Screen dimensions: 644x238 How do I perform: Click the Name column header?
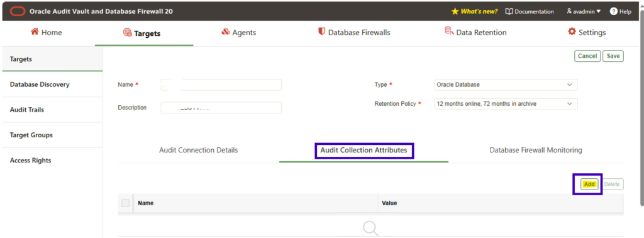click(146, 203)
